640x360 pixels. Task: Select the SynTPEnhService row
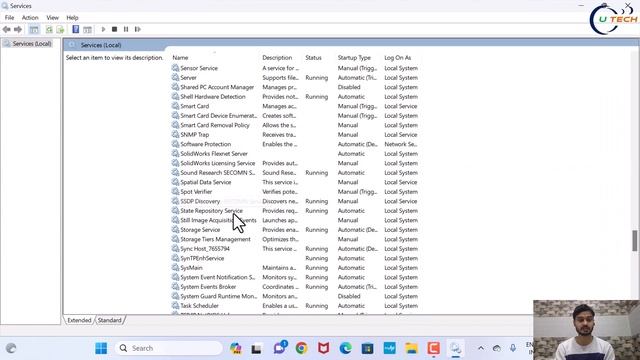coord(295,258)
